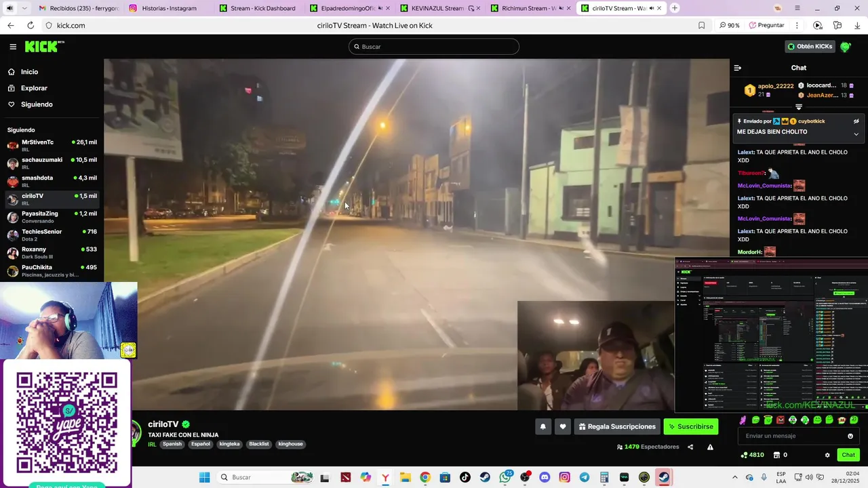Screen dimensions: 868x488
Task: Switch to Stream - Kick Dashboard tab
Action: tap(258, 8)
